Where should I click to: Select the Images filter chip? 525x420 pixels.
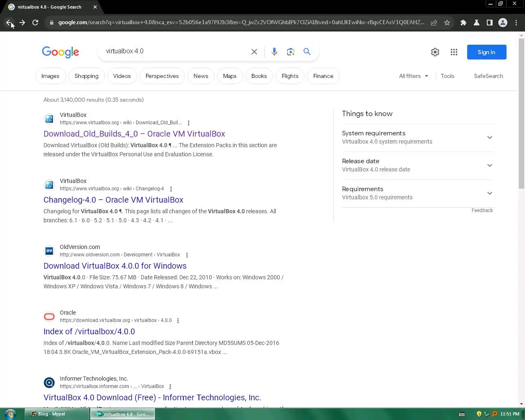50,76
